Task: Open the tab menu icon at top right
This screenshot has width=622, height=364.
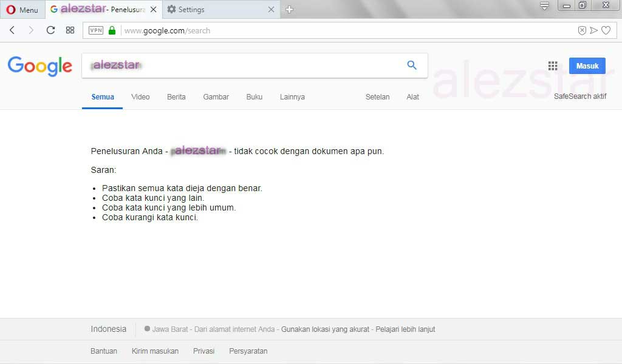Action: (x=545, y=6)
